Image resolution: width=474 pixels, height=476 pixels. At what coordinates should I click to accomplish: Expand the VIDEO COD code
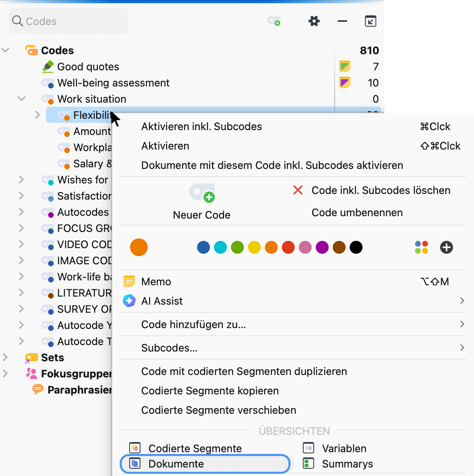click(21, 244)
